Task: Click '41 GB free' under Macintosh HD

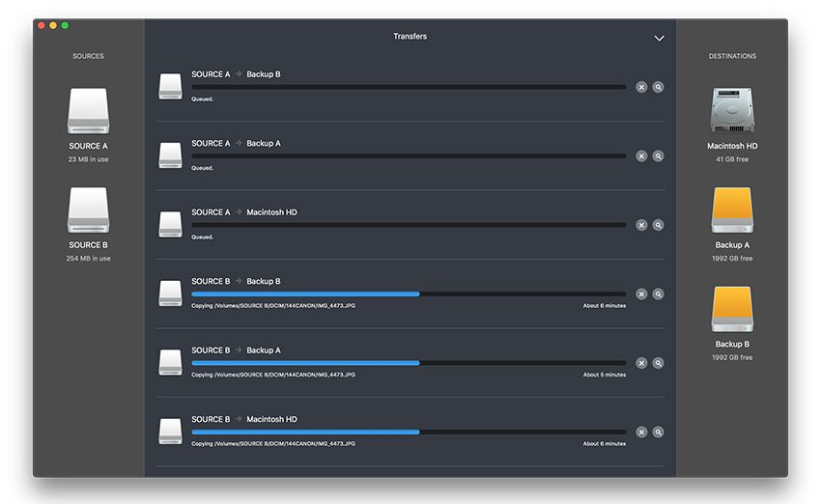Action: [732, 159]
